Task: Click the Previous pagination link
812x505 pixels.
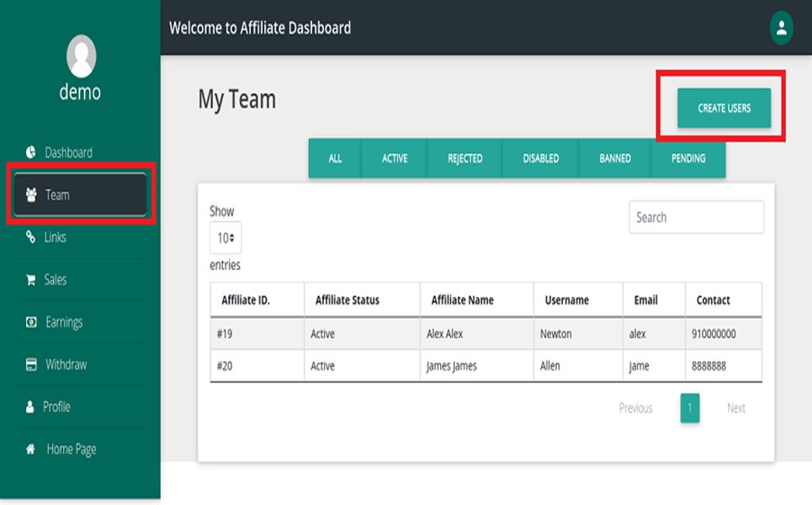Action: click(635, 408)
